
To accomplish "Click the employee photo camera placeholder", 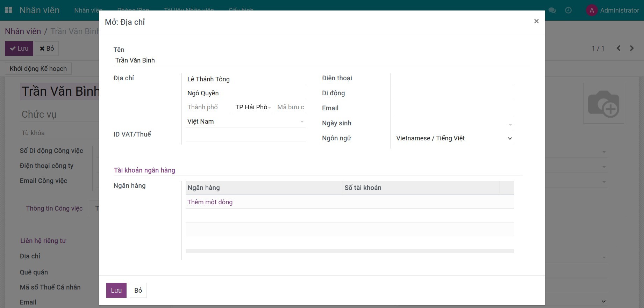I will tap(603, 103).
